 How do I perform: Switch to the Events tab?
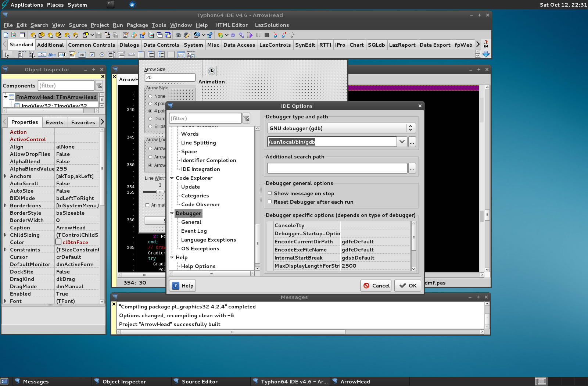54,122
